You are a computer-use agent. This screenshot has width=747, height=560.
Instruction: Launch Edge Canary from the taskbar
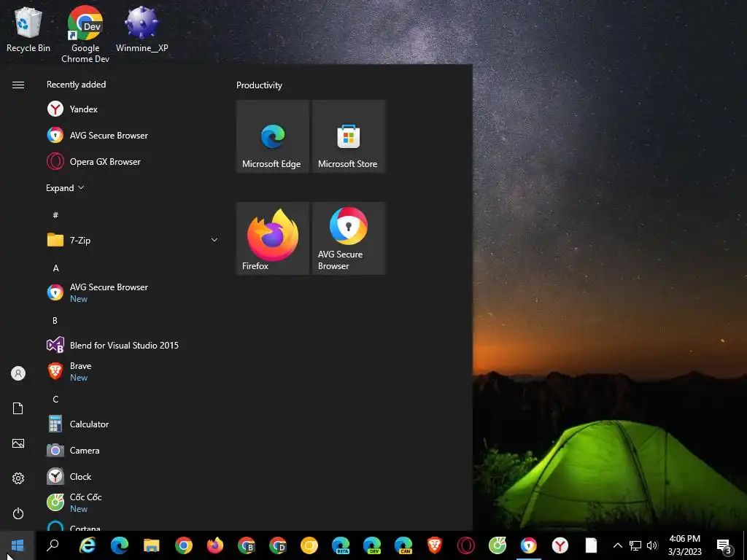[x=403, y=545]
